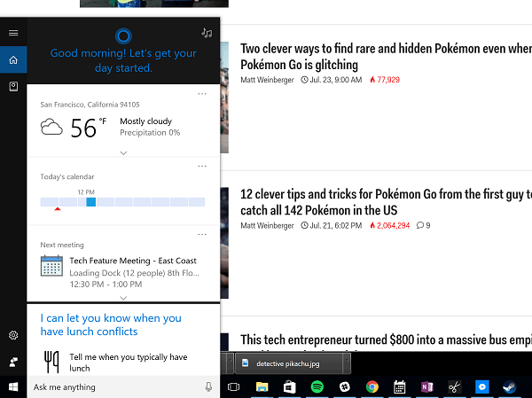
Task: Click the Windows Start button
Action: click(x=13, y=386)
